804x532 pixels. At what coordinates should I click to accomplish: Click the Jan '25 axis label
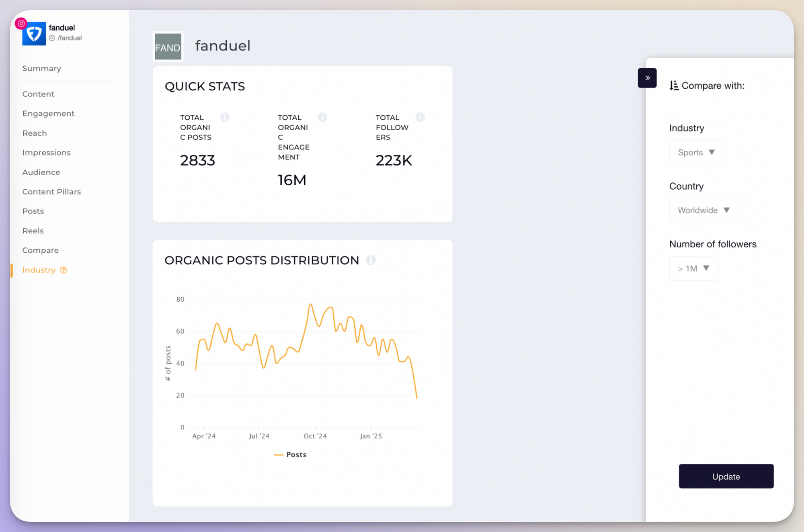point(371,436)
